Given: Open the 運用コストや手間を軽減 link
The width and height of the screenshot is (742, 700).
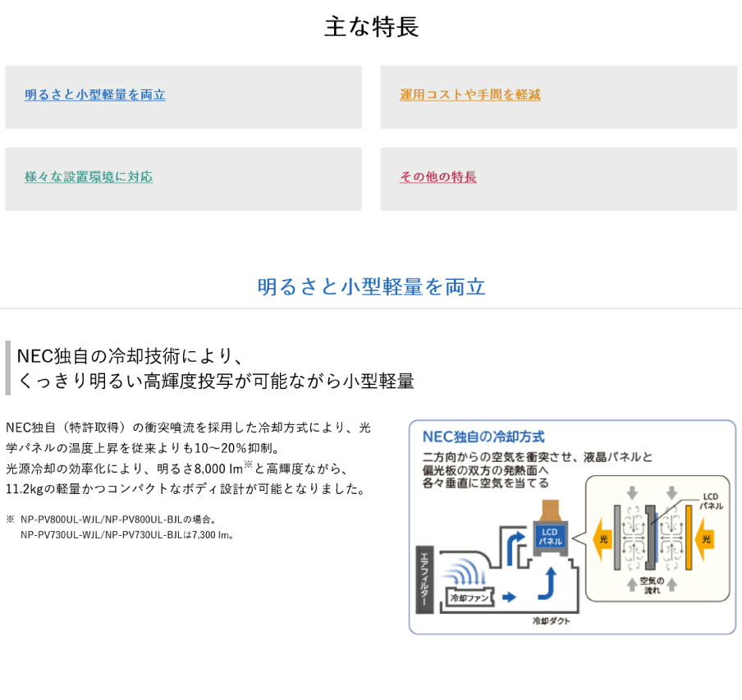Looking at the screenshot, I should 469,95.
